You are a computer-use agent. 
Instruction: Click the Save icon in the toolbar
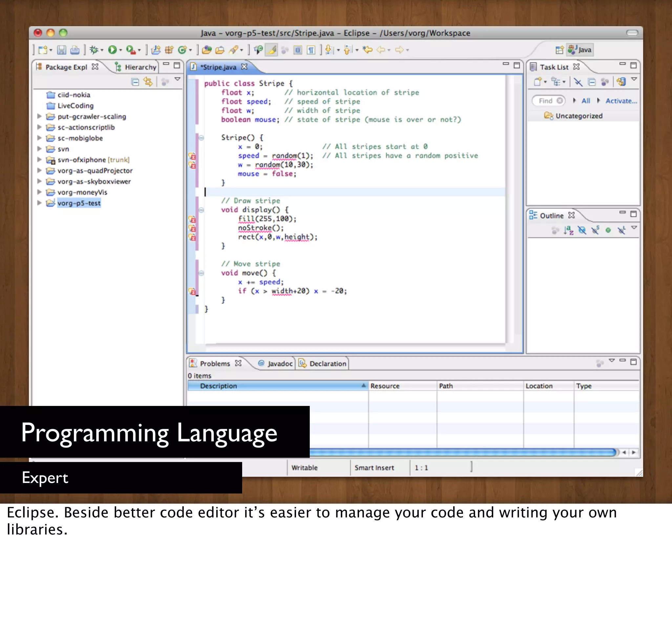(x=61, y=50)
